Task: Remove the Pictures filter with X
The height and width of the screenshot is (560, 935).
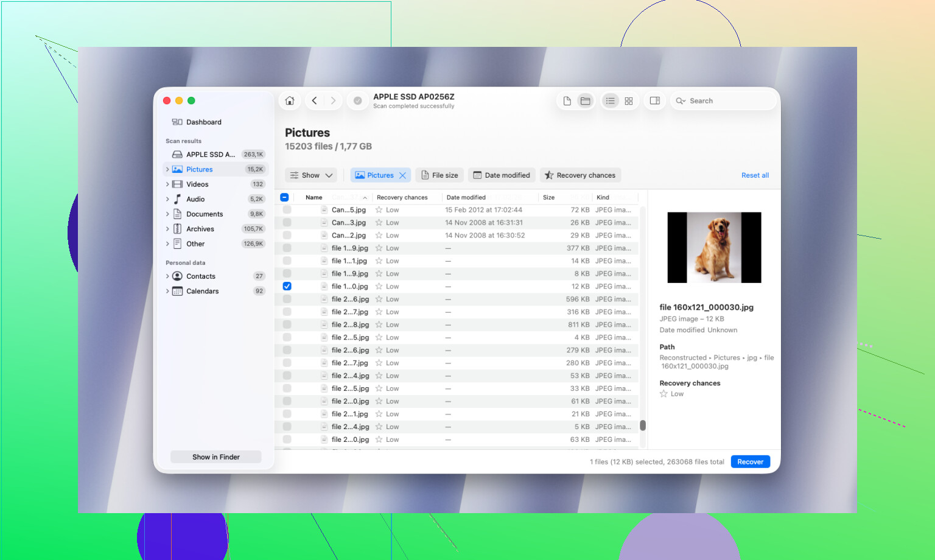Action: [x=402, y=175]
